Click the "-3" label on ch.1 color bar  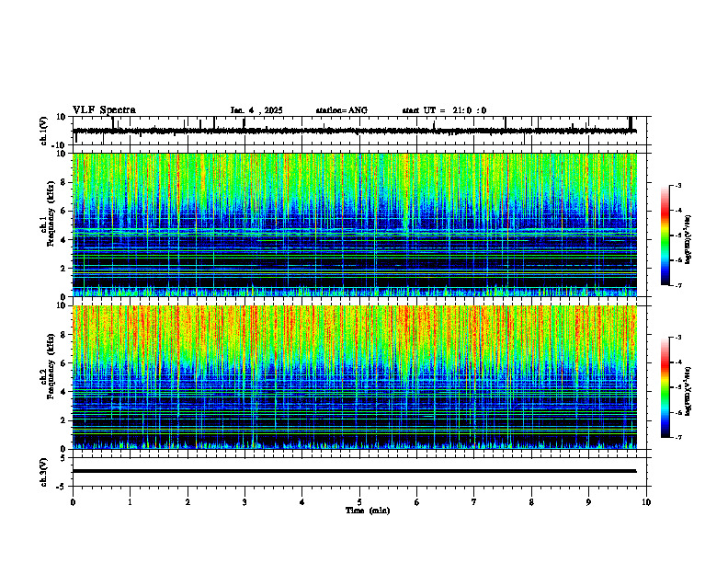point(677,185)
